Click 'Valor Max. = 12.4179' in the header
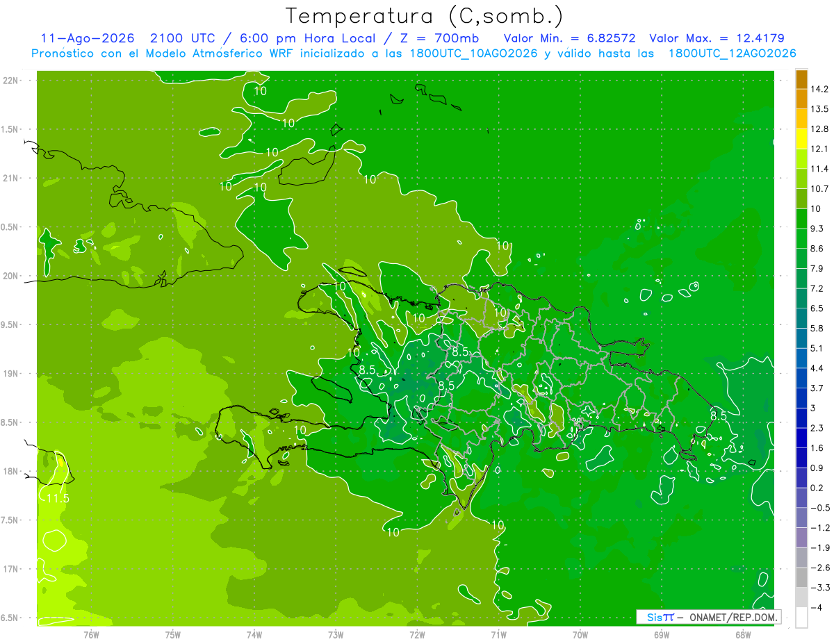This screenshot has width=834, height=644. (717, 38)
